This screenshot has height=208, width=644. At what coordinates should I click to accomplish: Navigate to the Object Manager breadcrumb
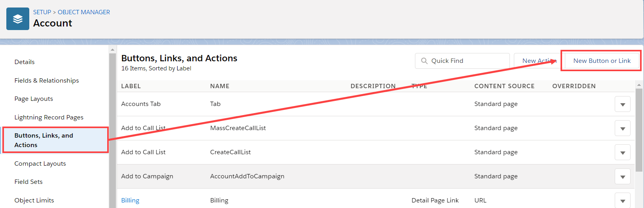coord(84,12)
